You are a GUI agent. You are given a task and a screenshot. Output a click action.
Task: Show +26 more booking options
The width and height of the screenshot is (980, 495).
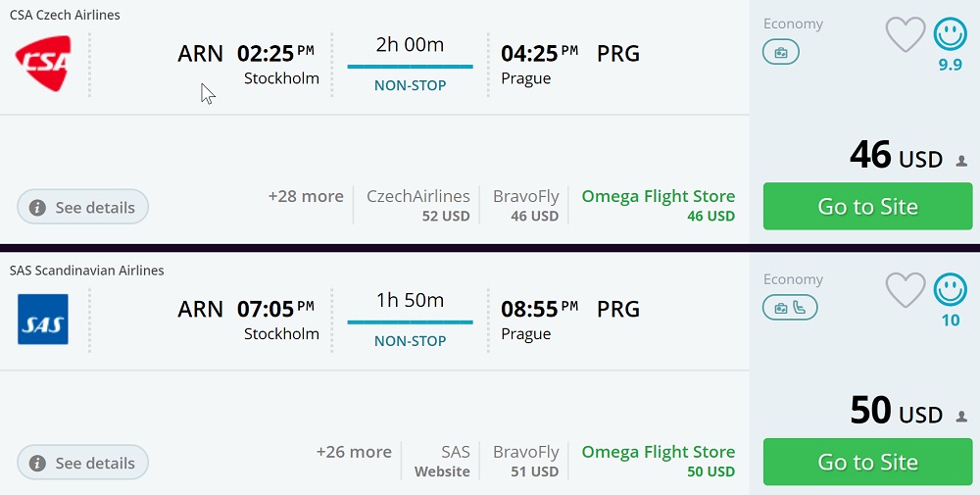pyautogui.click(x=354, y=452)
